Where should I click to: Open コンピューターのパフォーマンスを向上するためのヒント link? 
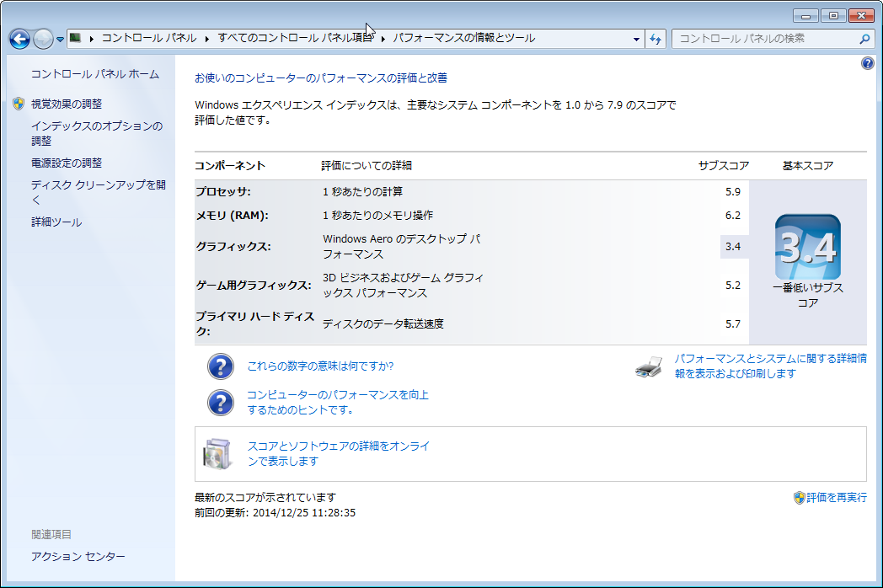(x=338, y=402)
